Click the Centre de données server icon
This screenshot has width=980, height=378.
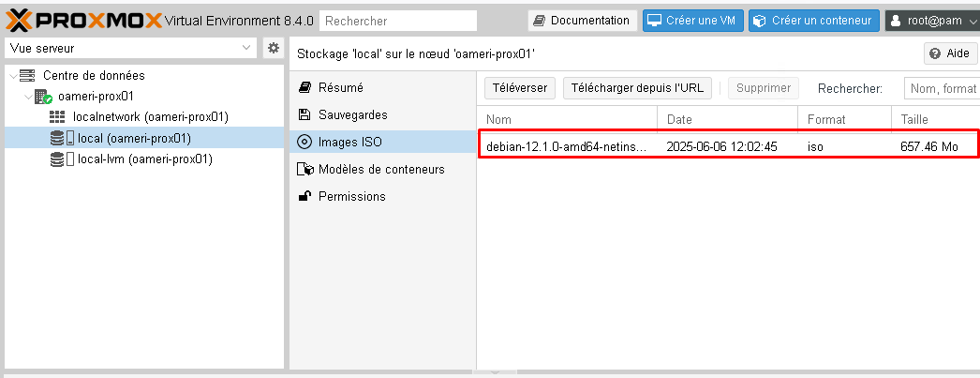27,76
